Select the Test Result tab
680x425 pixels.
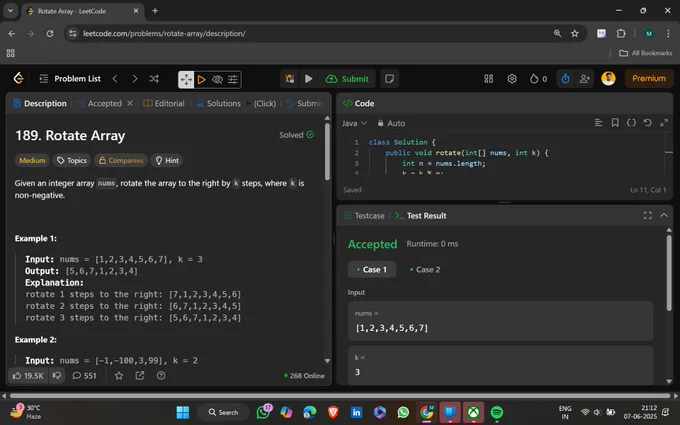pyautogui.click(x=421, y=216)
